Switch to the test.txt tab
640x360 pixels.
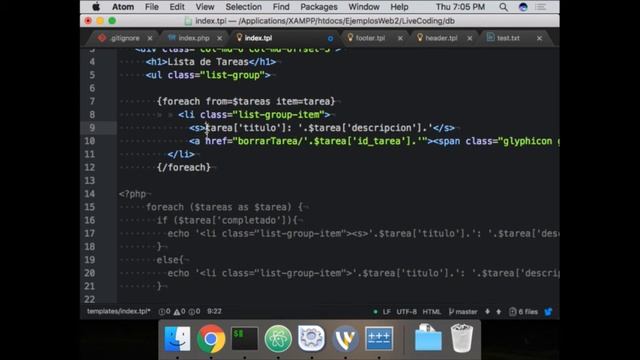(x=508, y=38)
